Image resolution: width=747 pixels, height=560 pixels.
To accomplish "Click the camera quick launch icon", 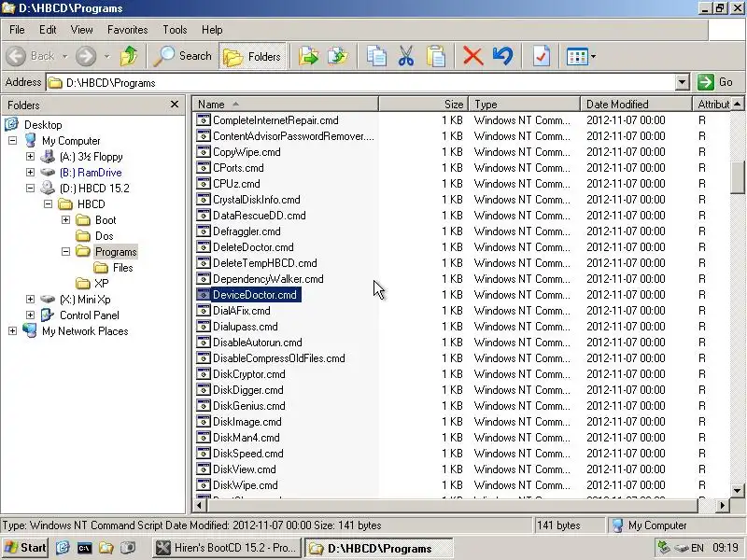I will tap(127, 548).
